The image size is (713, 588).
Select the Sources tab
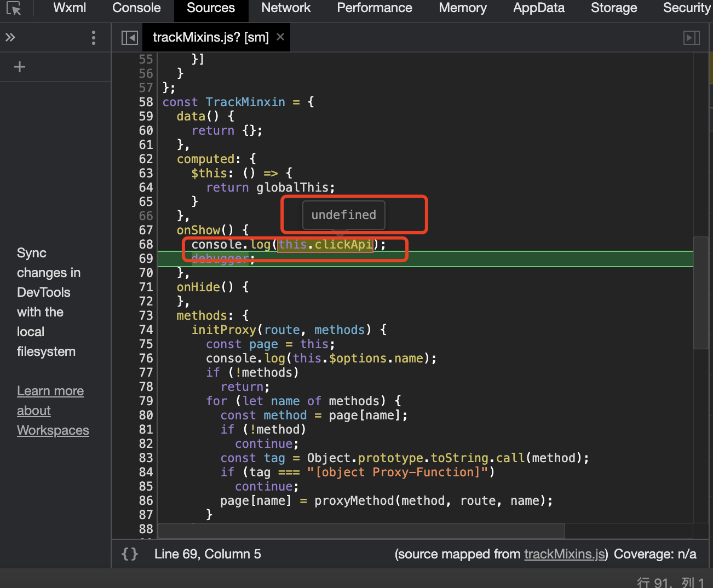click(211, 8)
